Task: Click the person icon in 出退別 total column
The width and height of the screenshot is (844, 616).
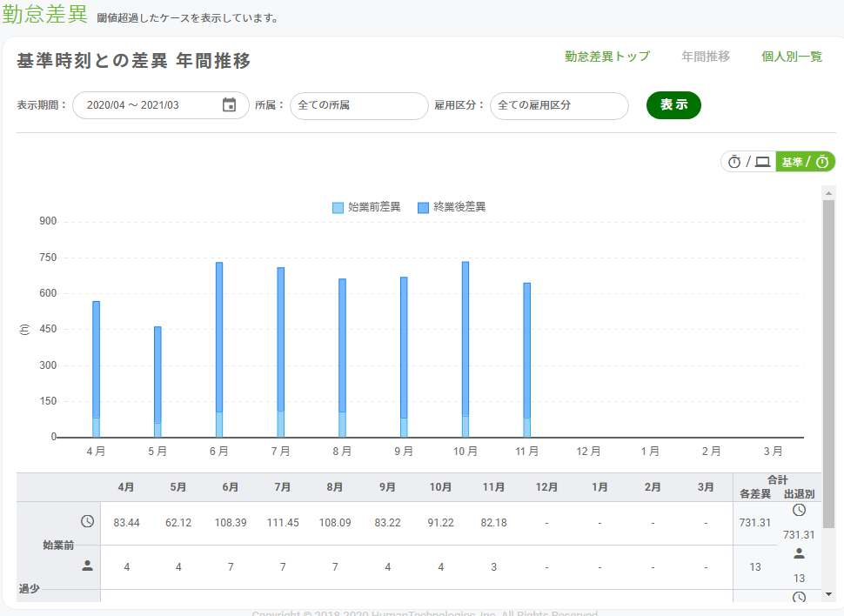Action: click(800, 553)
